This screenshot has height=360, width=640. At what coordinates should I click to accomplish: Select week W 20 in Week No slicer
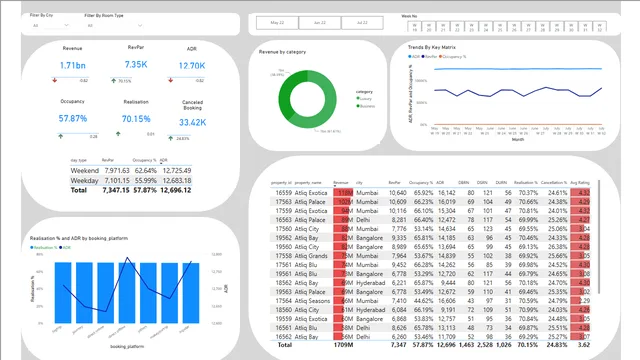point(429,27)
